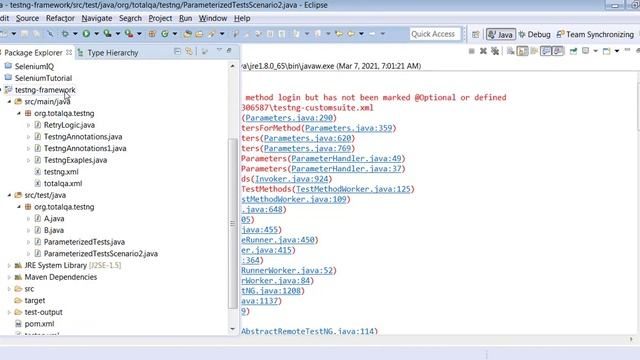Click the Save icon in the toolbar
640x360 pixels.
(x=24, y=34)
